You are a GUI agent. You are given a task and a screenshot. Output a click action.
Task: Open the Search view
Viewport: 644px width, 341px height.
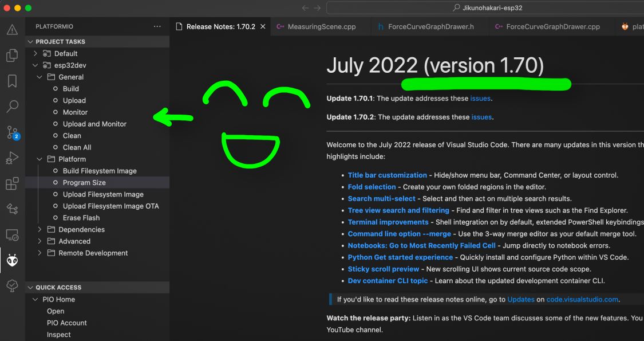[x=13, y=107]
